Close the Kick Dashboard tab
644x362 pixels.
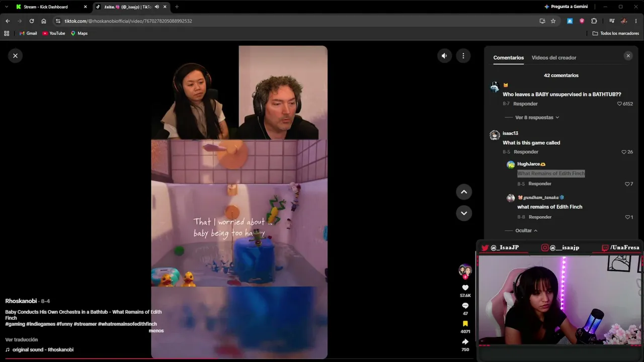pos(85,7)
